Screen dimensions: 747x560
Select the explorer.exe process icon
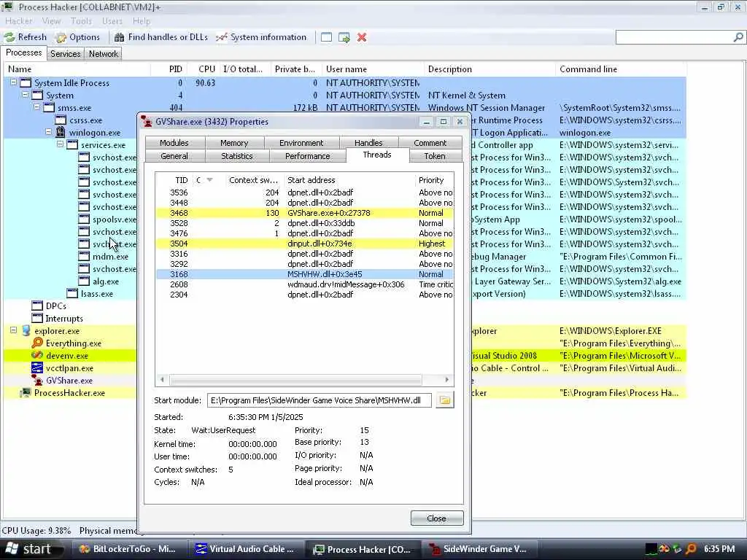(x=26, y=330)
